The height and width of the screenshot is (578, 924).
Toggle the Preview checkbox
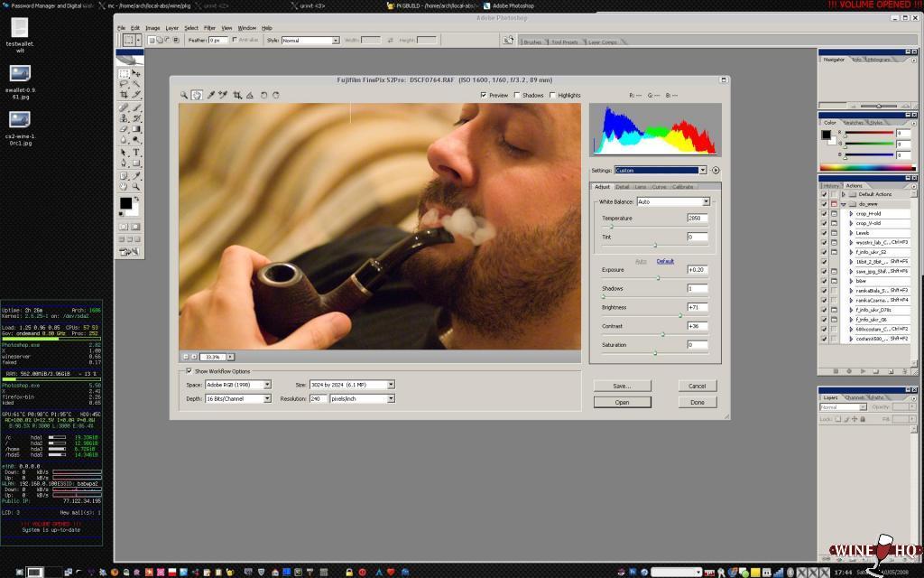484,95
